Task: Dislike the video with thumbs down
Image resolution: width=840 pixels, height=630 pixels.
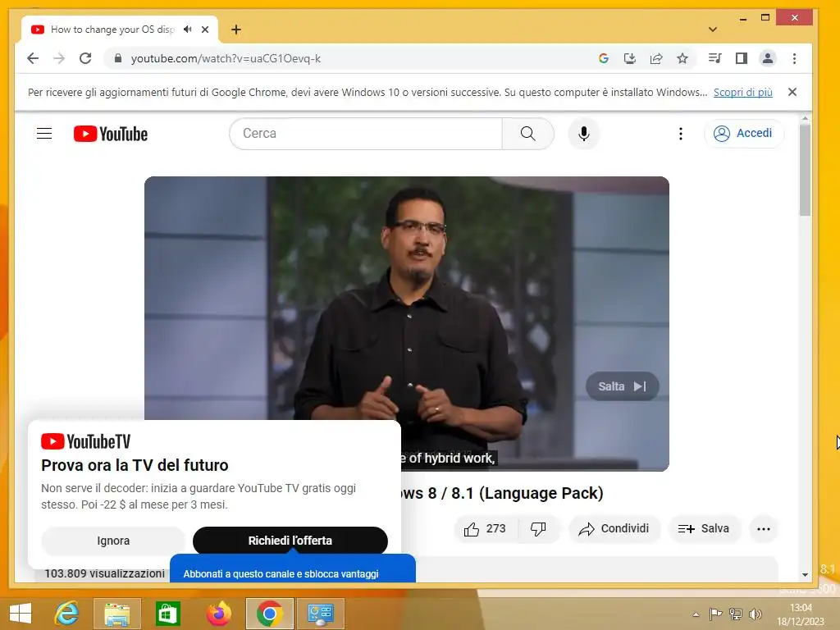Action: tap(539, 529)
